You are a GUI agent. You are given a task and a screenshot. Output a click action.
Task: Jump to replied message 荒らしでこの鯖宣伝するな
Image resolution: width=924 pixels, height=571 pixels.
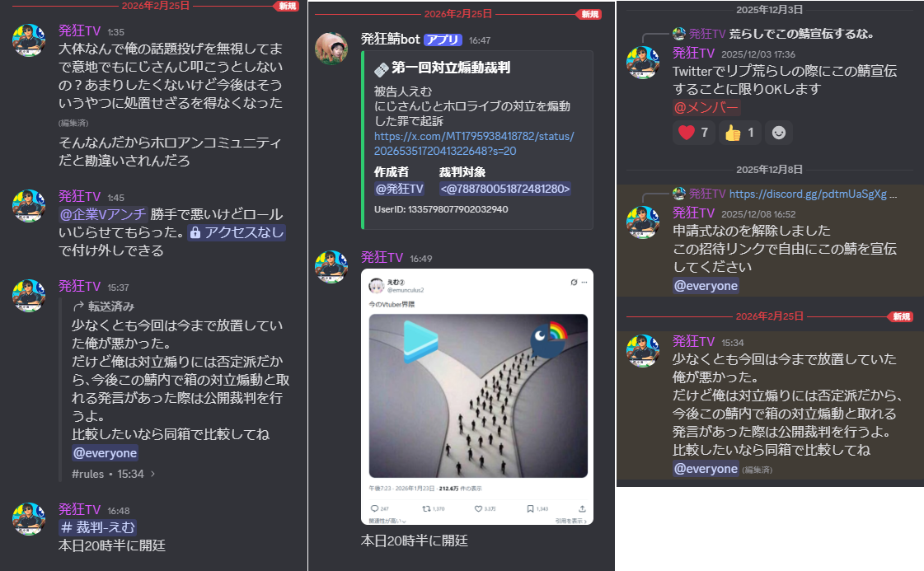coord(801,34)
